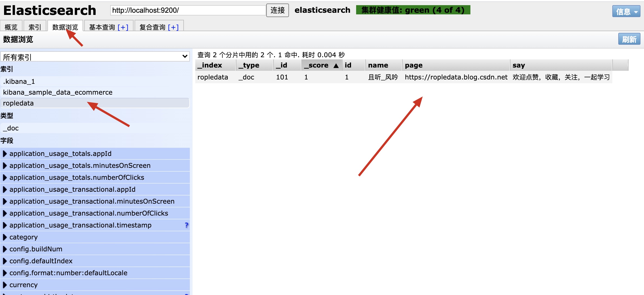Viewport: 644px width, 295px height.
Task: Sort by the name column header
Action: point(384,65)
